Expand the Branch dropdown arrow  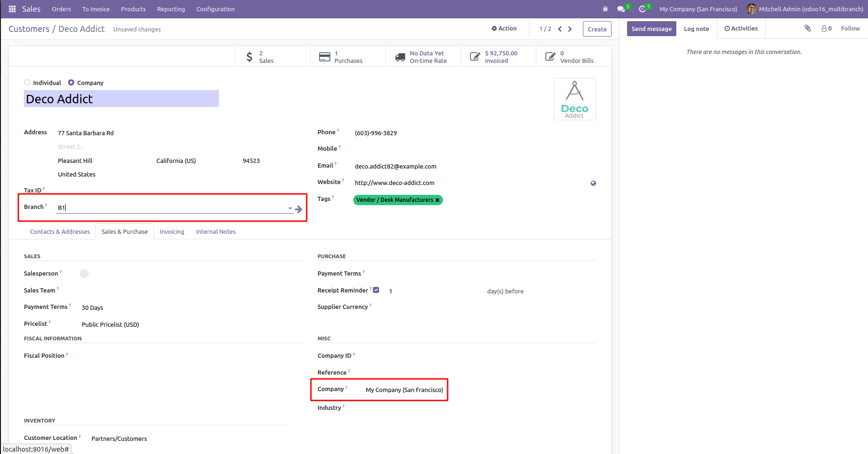coord(290,208)
